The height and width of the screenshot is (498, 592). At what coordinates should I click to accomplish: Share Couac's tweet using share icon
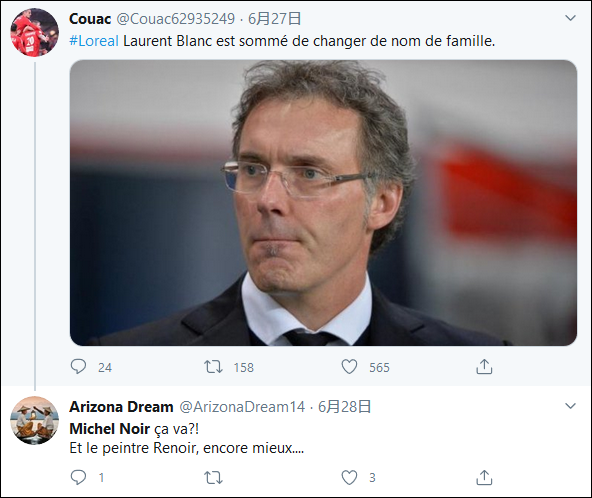[484, 366]
